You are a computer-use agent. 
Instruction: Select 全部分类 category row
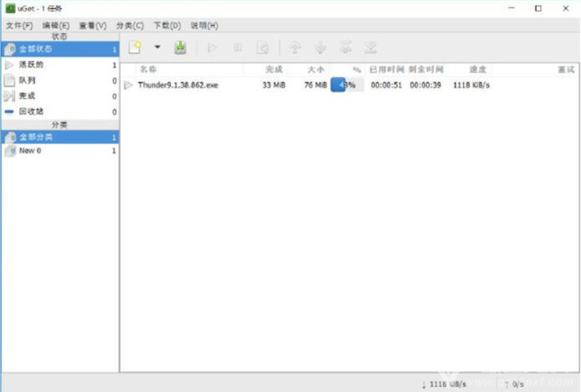tap(60, 137)
